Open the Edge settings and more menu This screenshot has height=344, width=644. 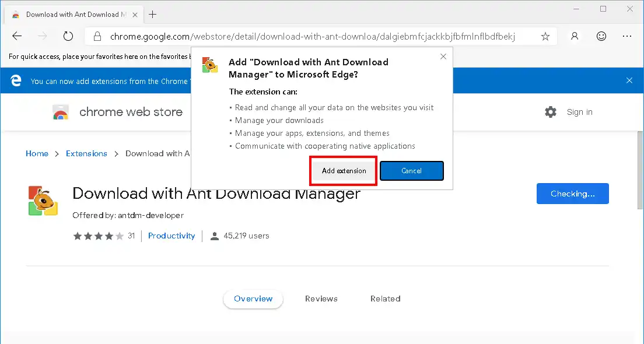626,36
